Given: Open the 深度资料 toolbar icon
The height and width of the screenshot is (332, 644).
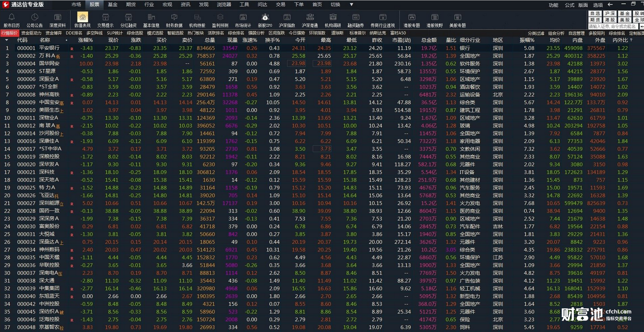Looking at the screenshot, I should pos(58,17).
